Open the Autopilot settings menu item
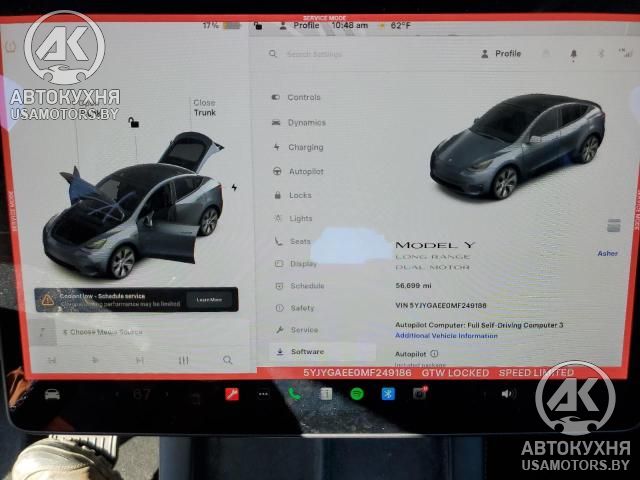The height and width of the screenshot is (480, 640). click(x=306, y=171)
